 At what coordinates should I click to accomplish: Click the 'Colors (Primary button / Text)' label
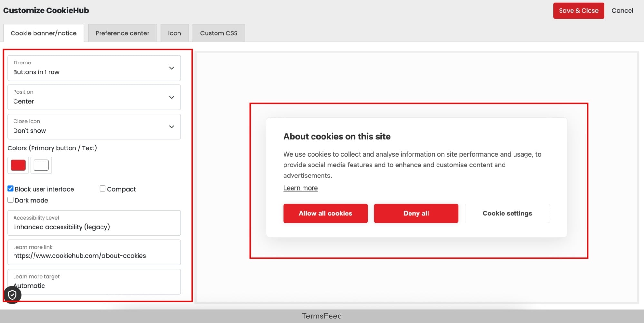(x=52, y=148)
